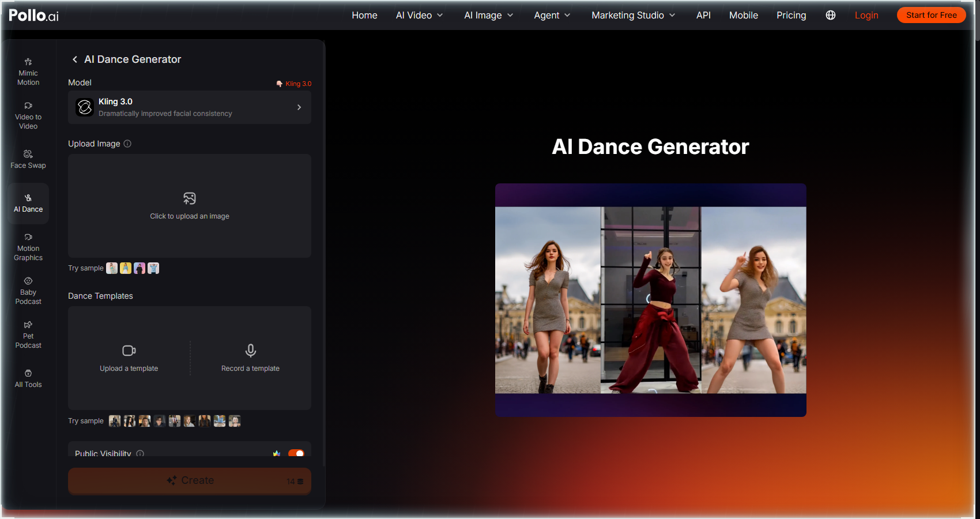This screenshot has width=980, height=519.
Task: Open Motion Graphics sidebar tool
Action: point(28,247)
